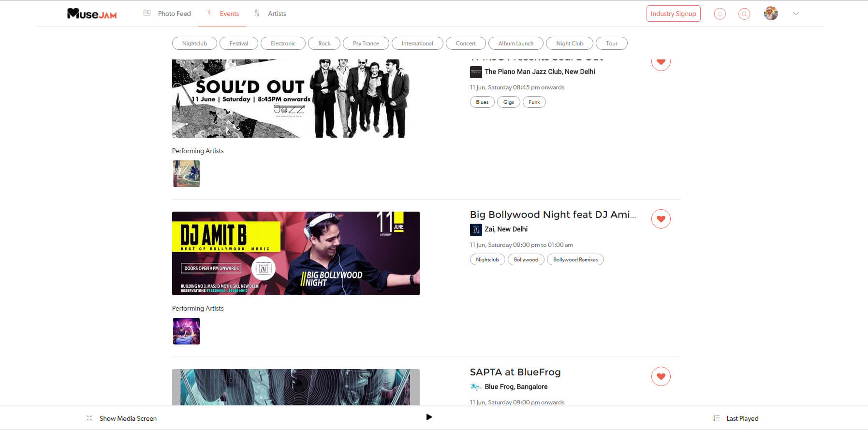The width and height of the screenshot is (868, 430).
Task: Expand the account dropdown chevron
Action: click(796, 14)
